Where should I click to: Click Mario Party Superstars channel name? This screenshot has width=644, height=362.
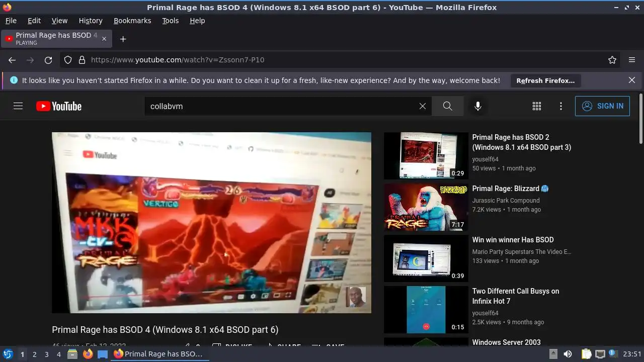pyautogui.click(x=522, y=251)
